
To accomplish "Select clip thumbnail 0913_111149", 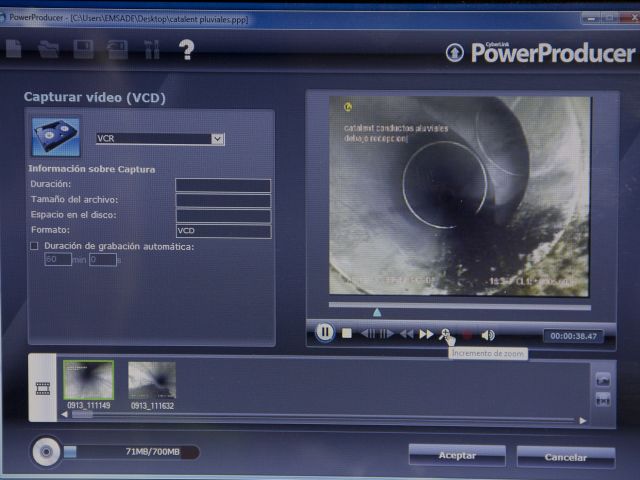I will pos(89,380).
